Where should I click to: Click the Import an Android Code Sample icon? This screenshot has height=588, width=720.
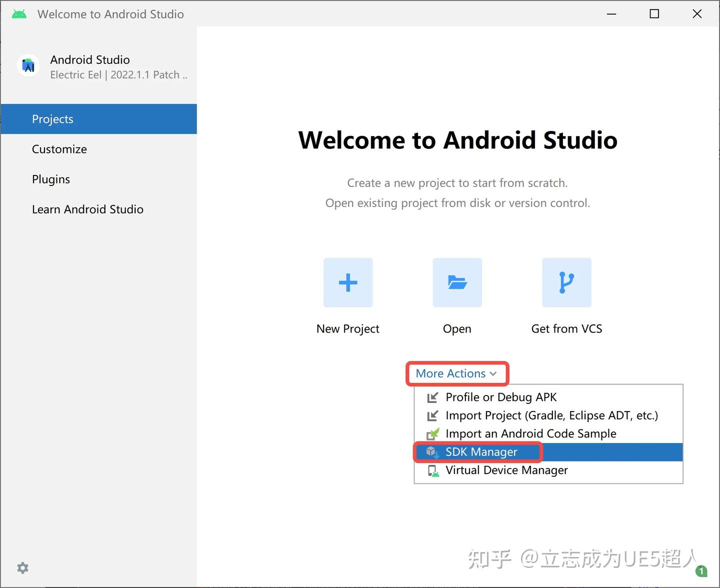tap(432, 433)
